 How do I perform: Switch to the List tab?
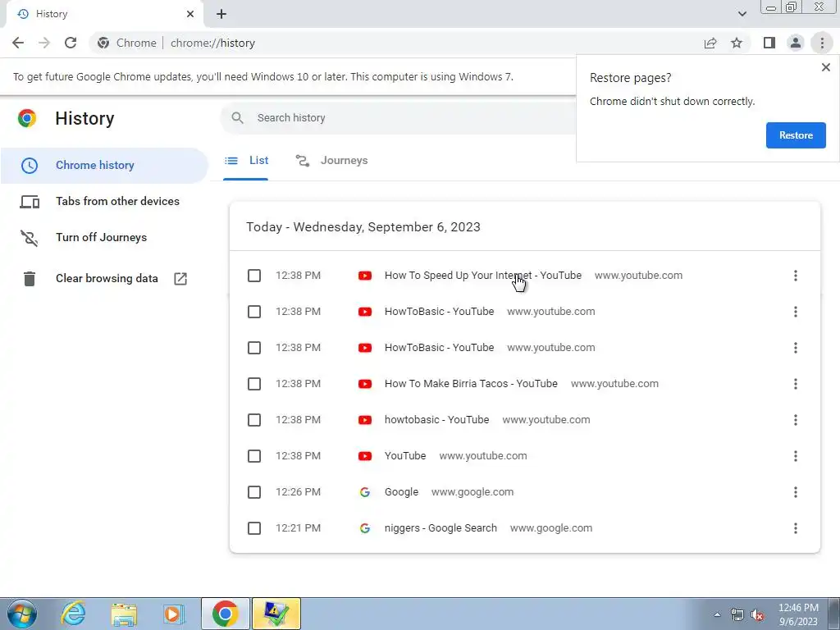pos(246,161)
